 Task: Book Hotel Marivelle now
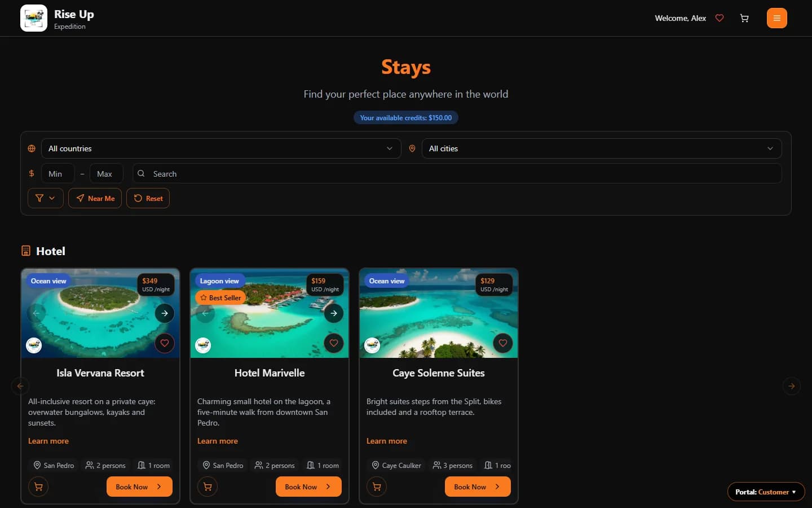[x=308, y=487]
